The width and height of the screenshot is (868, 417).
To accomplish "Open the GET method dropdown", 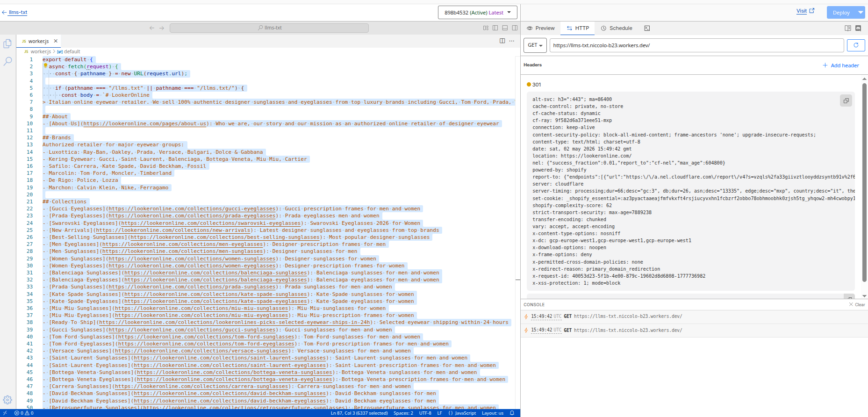I will point(535,45).
